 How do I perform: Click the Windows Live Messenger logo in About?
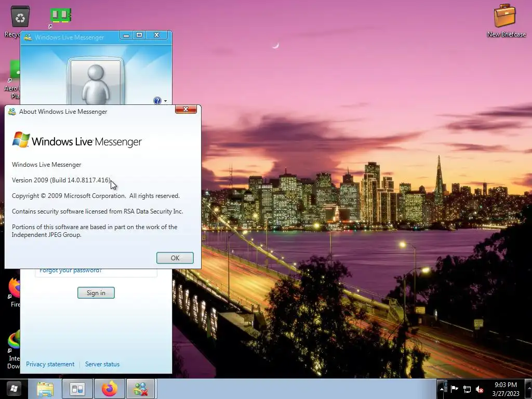77,140
